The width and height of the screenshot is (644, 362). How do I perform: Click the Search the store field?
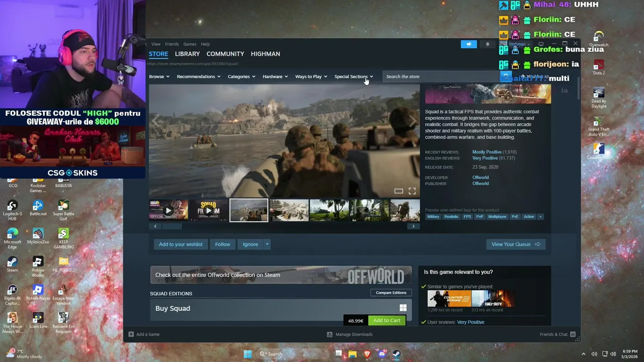441,76
